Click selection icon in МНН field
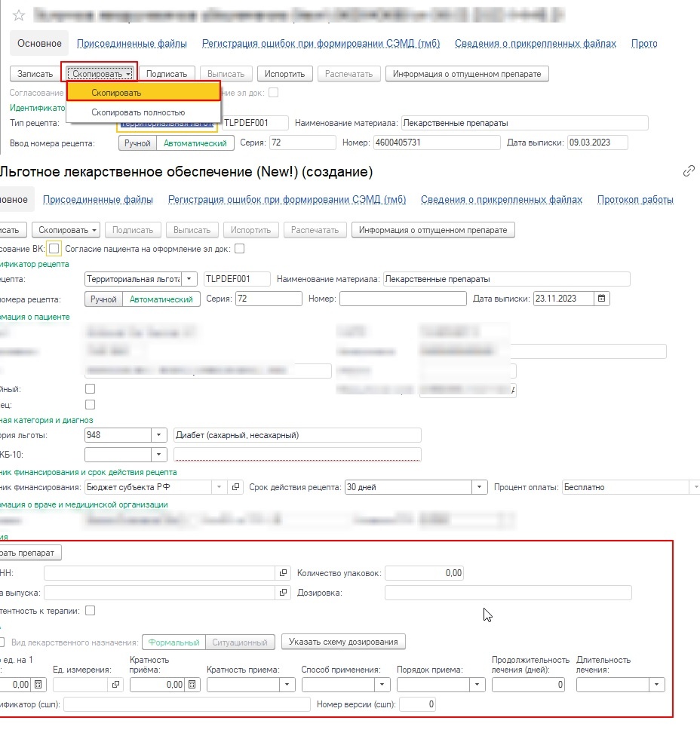Image resolution: width=700 pixels, height=742 pixels. 284,573
